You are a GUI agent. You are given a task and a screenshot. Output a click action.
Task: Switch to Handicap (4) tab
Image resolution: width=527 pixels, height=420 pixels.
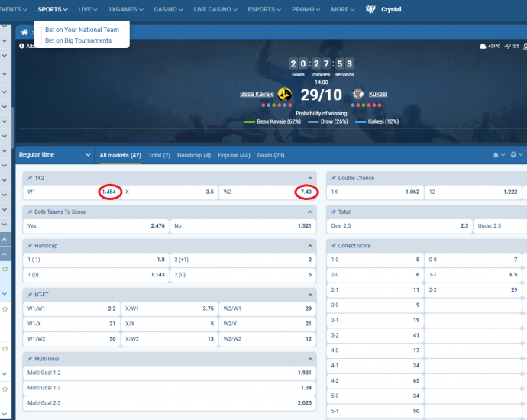tap(194, 155)
